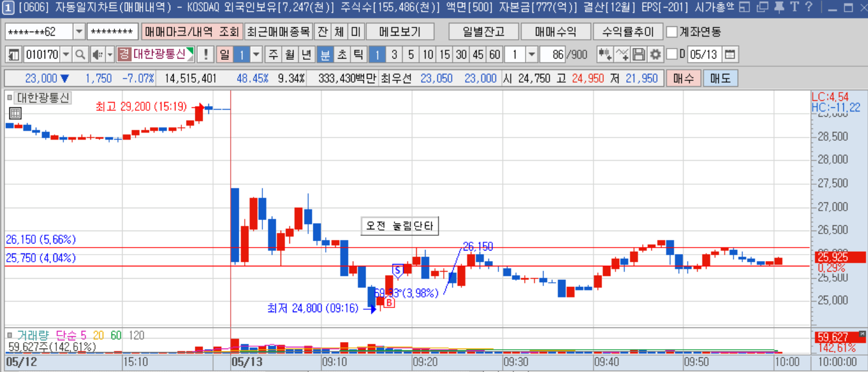Open custom minute interval dropdown
This screenshot has width=868, height=372.
[x=532, y=55]
